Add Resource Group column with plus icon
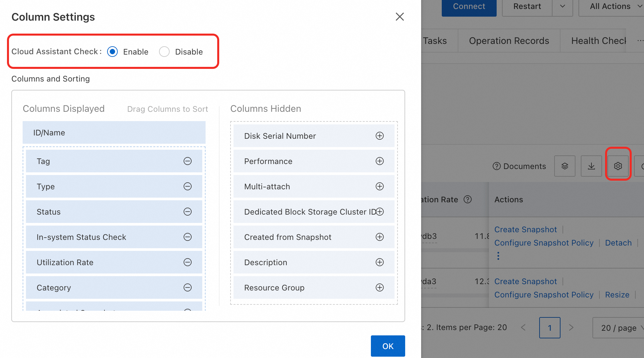Image resolution: width=644 pixels, height=358 pixels. [x=380, y=287]
